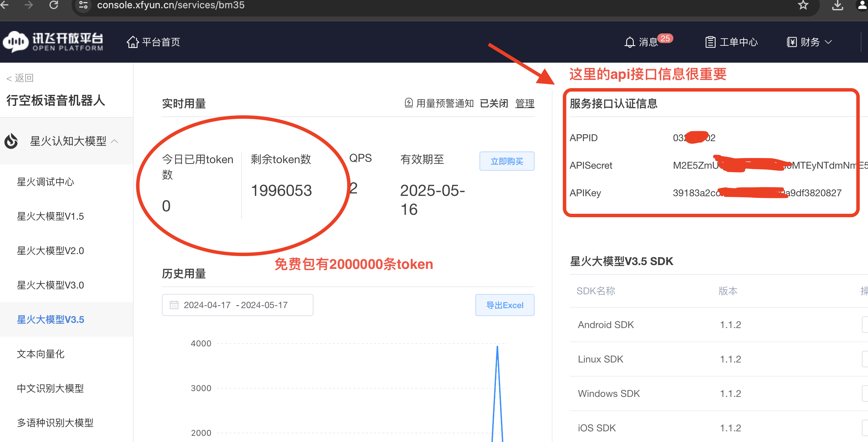The height and width of the screenshot is (442, 868).
Task: Open 多语种识别大模型 sidebar item
Action: (x=55, y=423)
